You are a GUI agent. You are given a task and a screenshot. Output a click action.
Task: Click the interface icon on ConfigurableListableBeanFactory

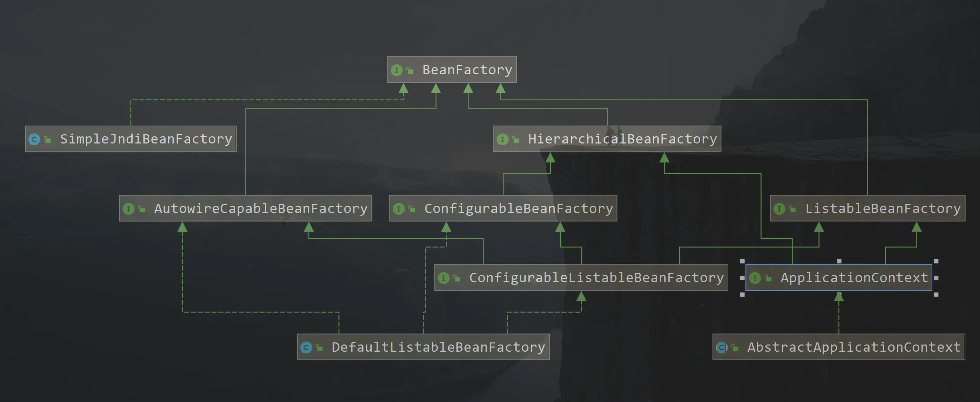click(444, 278)
